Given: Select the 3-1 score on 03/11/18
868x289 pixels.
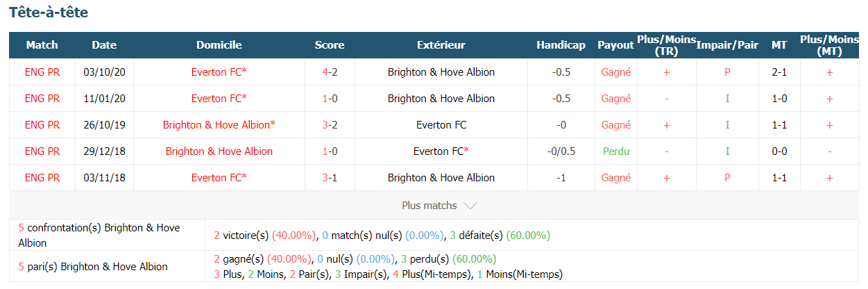Looking at the screenshot, I should click(x=330, y=178).
